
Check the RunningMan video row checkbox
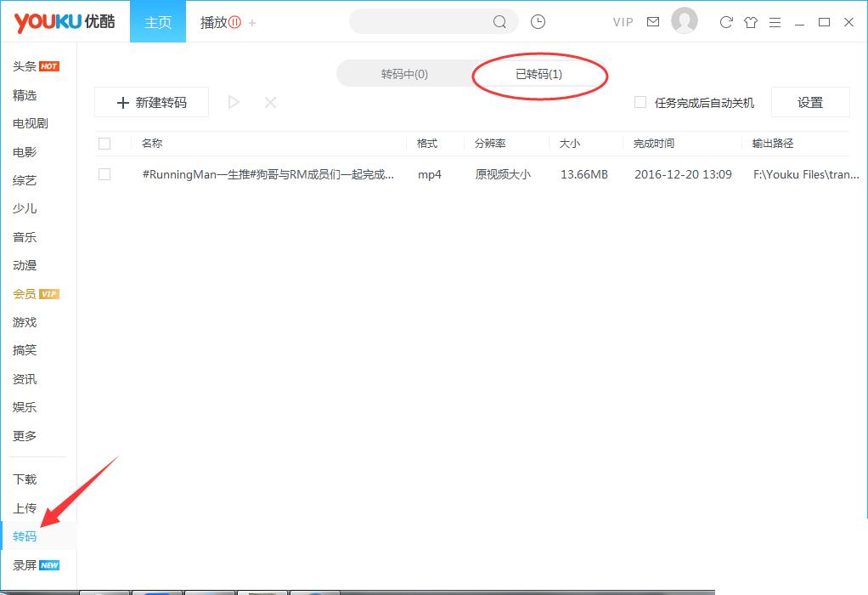(x=104, y=174)
